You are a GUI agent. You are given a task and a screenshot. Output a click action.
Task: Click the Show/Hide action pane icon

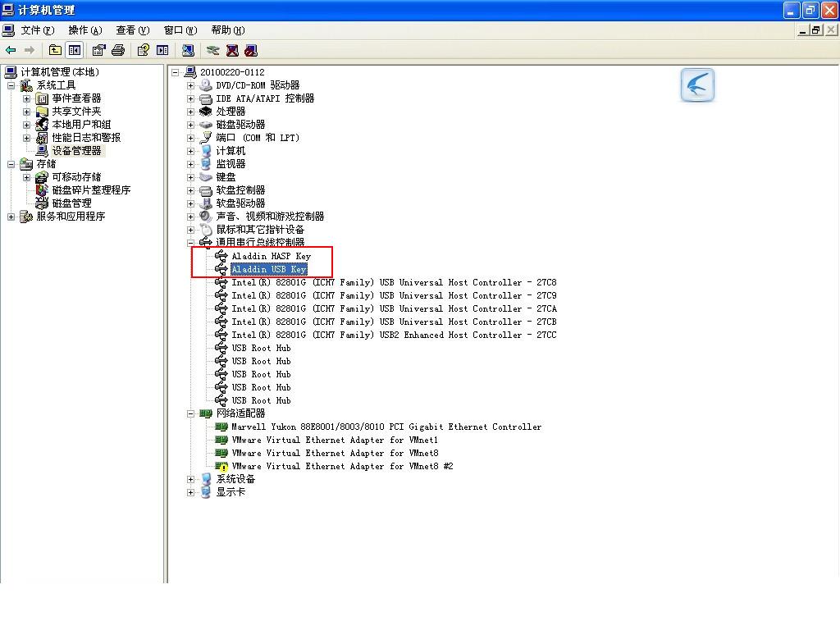162,50
